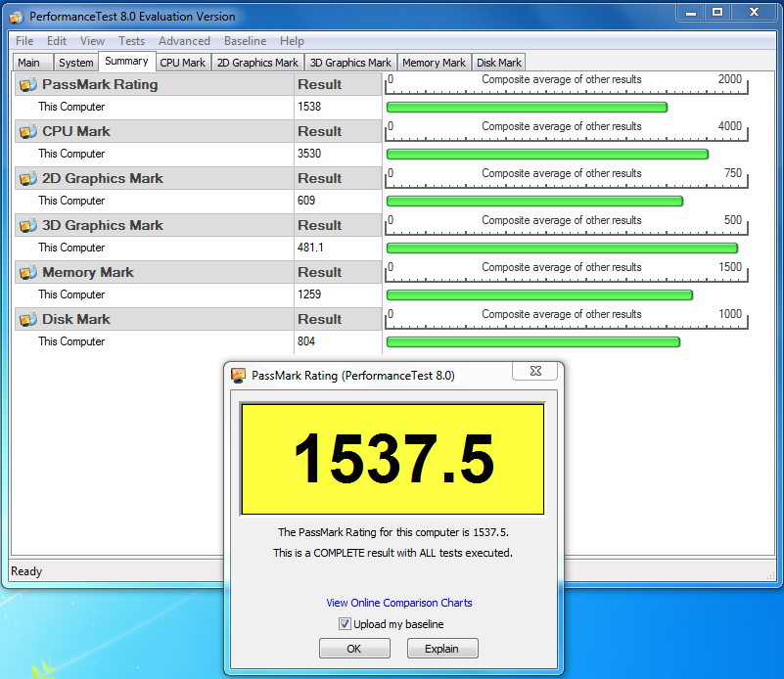Click the Memory Mark section header

click(x=154, y=272)
